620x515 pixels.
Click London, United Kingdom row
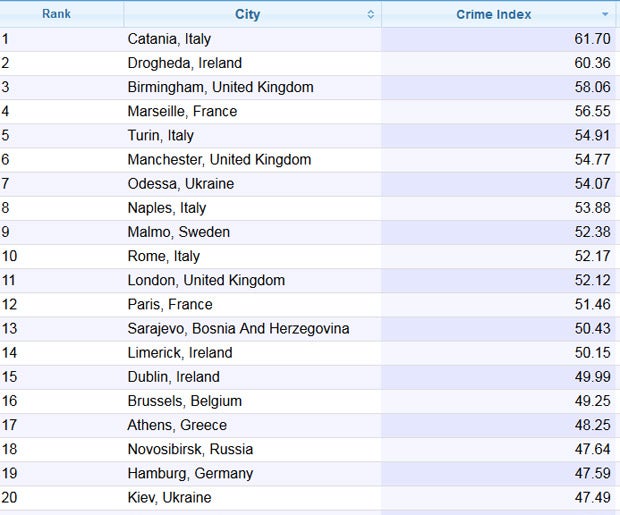[x=206, y=280]
